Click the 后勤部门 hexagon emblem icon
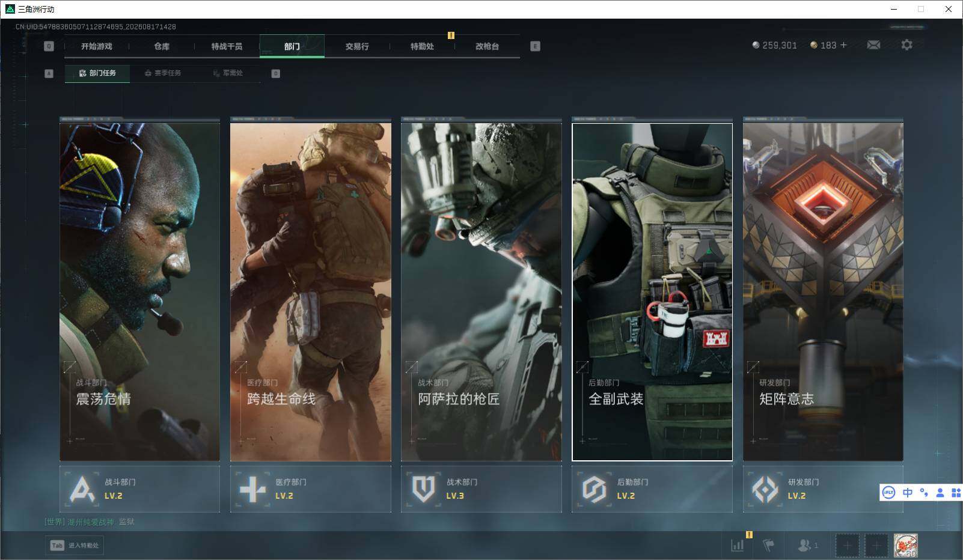Viewport: 963px width, 560px height. 594,489
